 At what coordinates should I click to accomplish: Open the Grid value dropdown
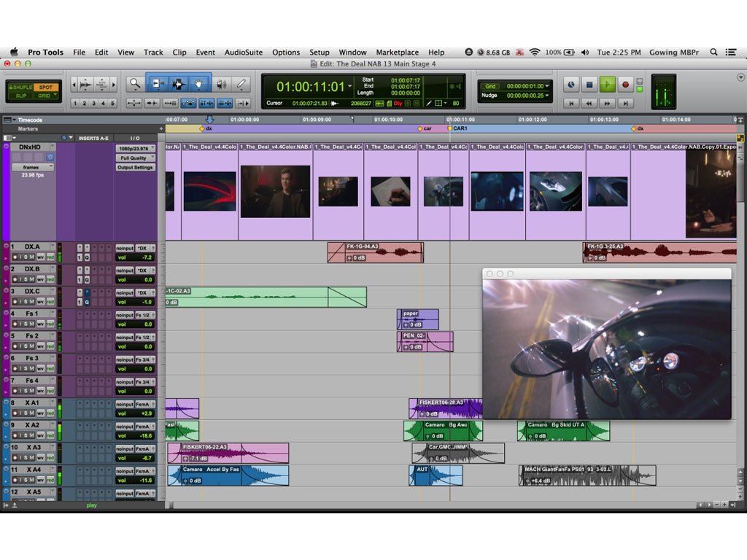pyautogui.click(x=548, y=86)
